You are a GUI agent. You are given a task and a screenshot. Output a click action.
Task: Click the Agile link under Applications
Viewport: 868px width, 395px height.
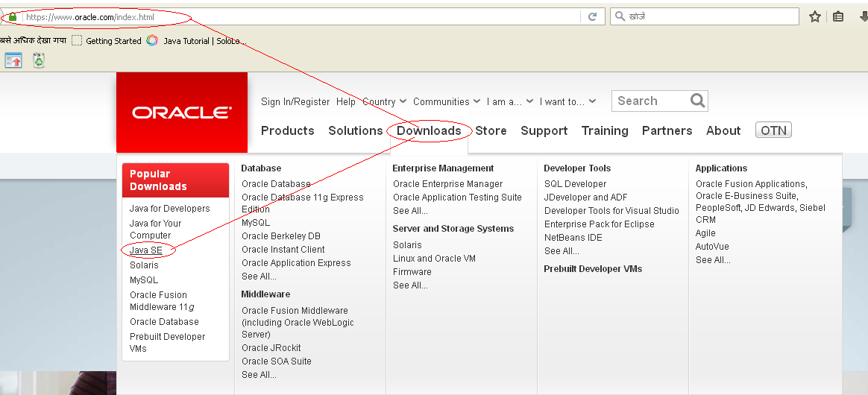click(705, 233)
